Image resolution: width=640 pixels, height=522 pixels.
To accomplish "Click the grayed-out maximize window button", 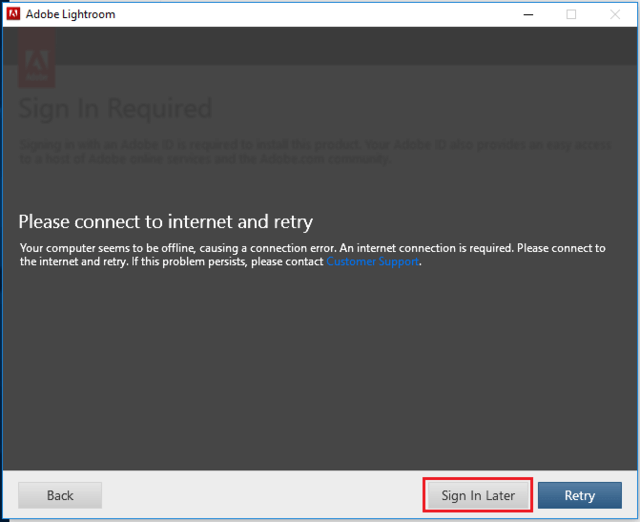I will [571, 14].
